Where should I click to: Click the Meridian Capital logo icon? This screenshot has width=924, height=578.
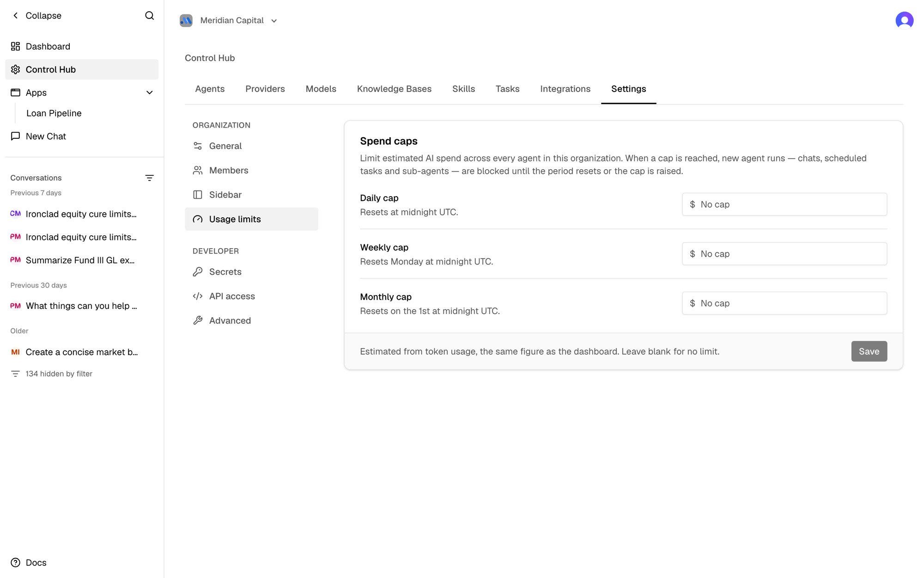pos(186,20)
